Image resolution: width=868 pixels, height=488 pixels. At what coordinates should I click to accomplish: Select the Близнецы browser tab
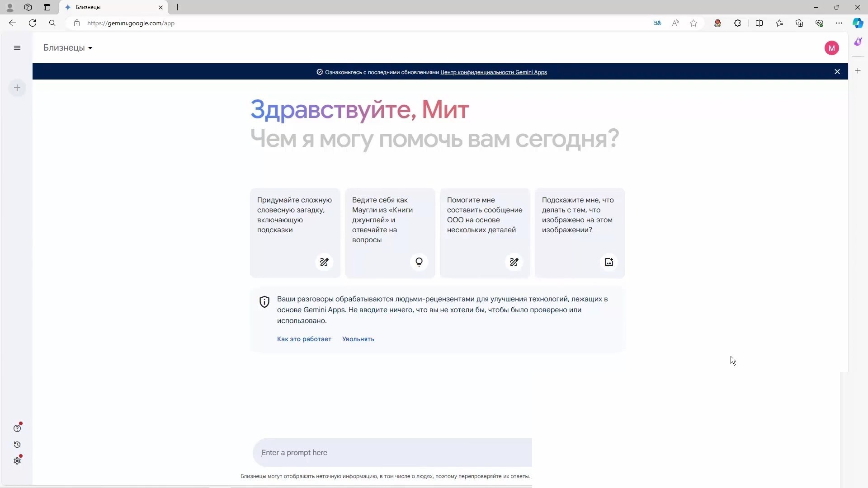[x=113, y=7]
